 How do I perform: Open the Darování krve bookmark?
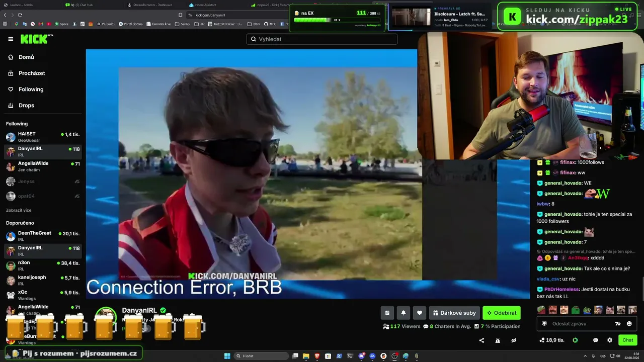pyautogui.click(x=158, y=24)
